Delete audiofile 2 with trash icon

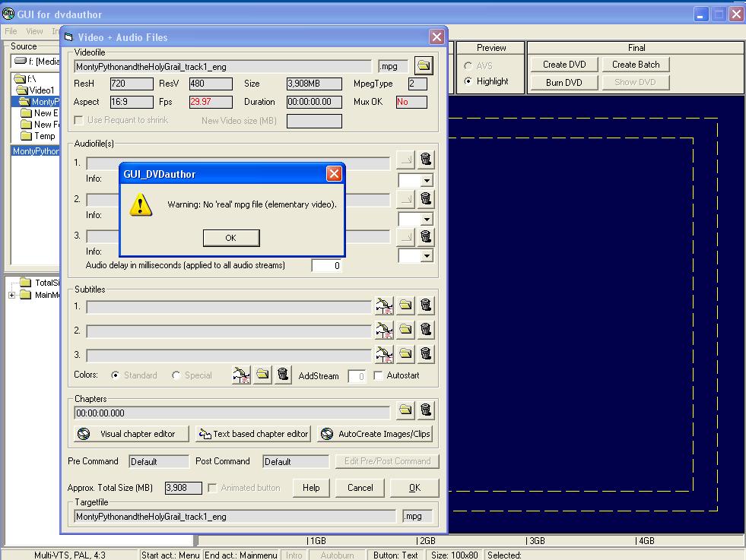pyautogui.click(x=426, y=198)
